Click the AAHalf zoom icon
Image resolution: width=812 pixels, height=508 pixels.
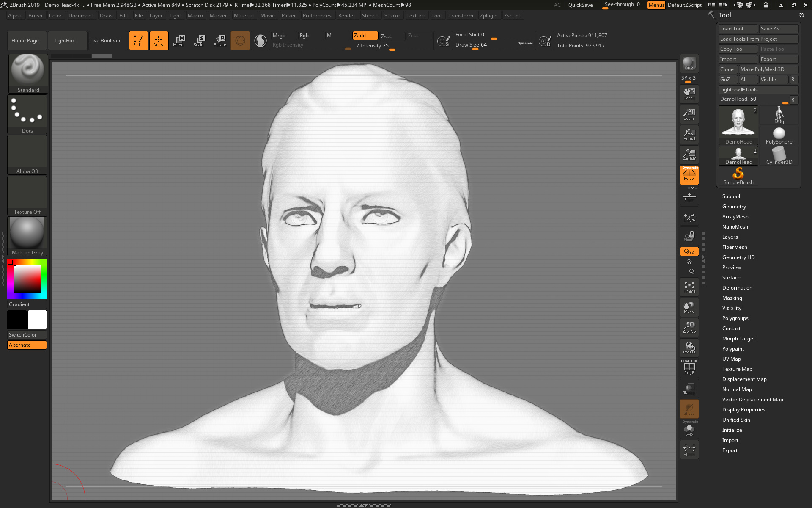(x=689, y=155)
